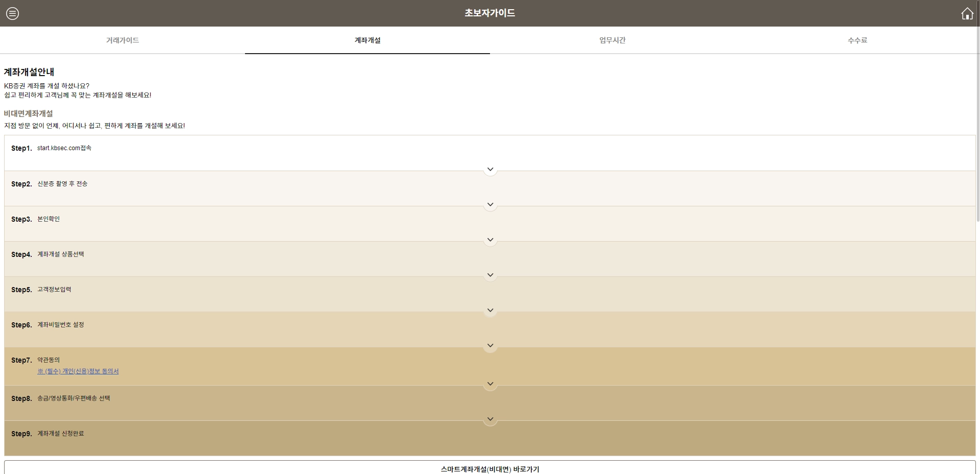
Task: Expand the Step4 chevron below 계좌개설 상품선택
Action: point(490,275)
